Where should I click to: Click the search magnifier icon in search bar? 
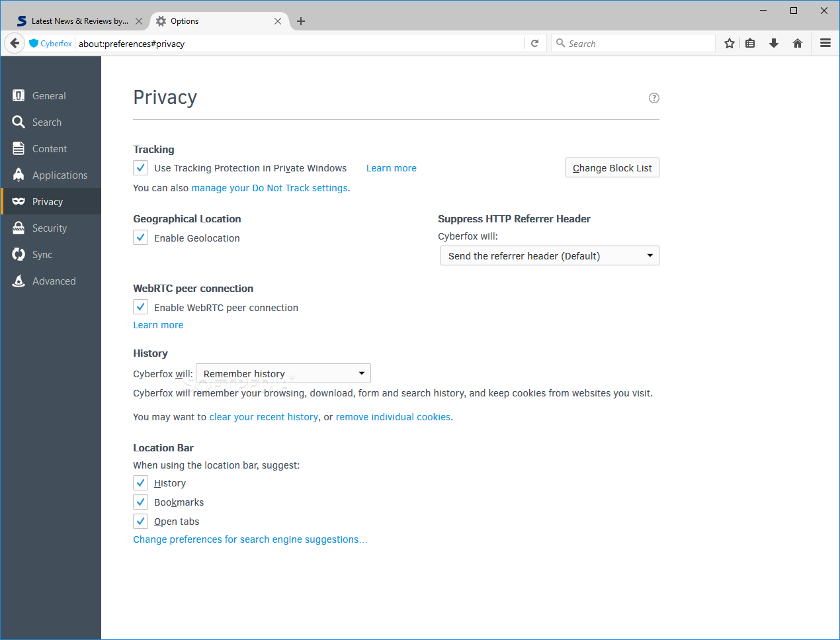pos(561,43)
